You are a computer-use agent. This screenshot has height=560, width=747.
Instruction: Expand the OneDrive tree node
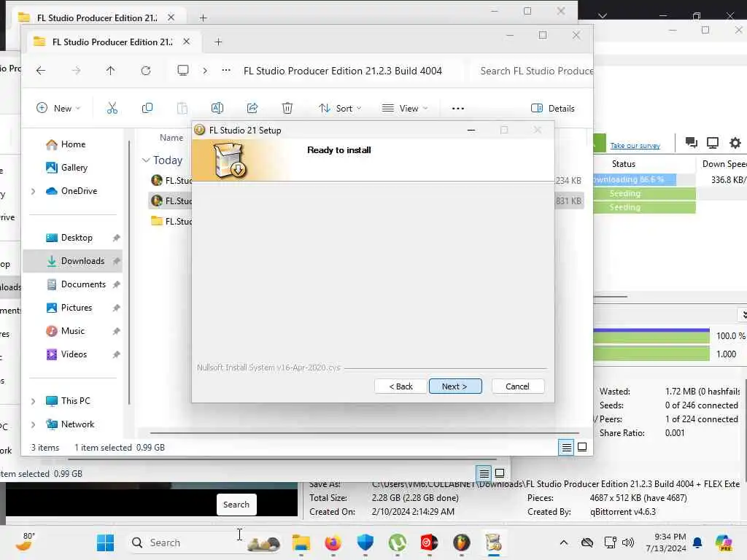33,191
